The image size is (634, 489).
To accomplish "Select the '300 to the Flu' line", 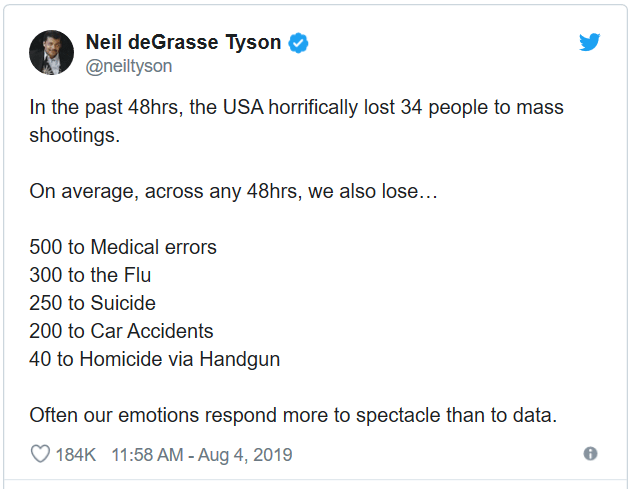I will [90, 274].
